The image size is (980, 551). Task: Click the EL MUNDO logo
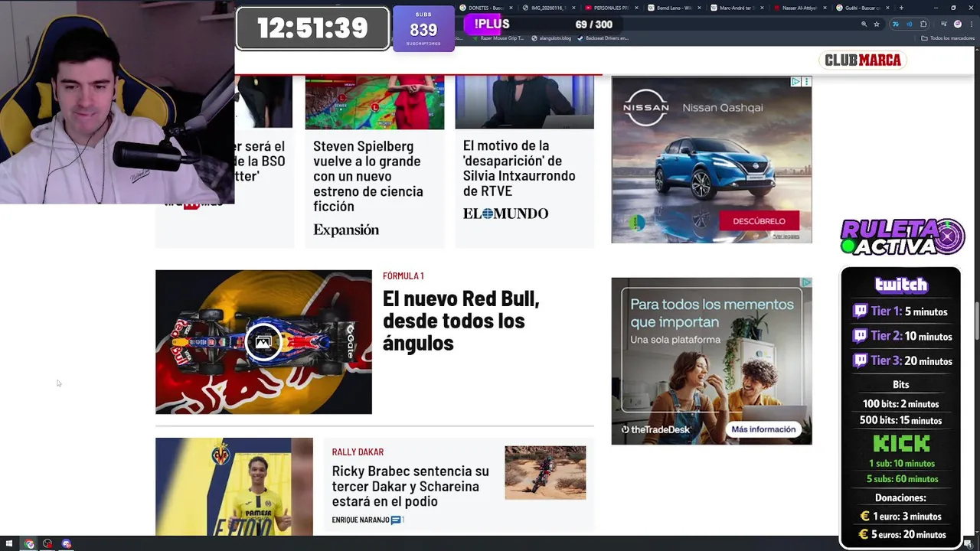tap(505, 214)
